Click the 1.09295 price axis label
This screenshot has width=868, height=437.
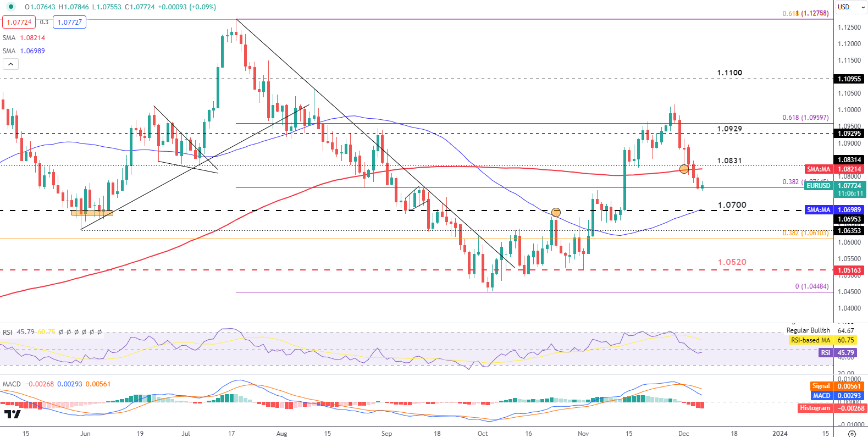849,134
